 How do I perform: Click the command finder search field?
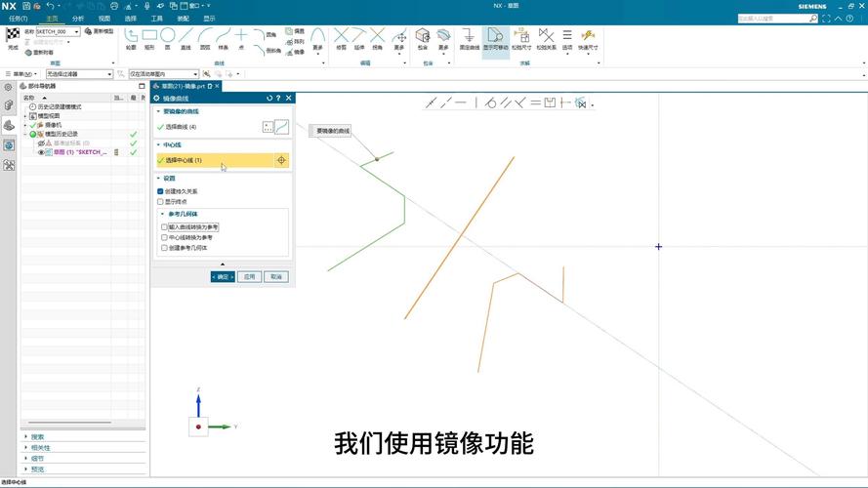pos(772,19)
